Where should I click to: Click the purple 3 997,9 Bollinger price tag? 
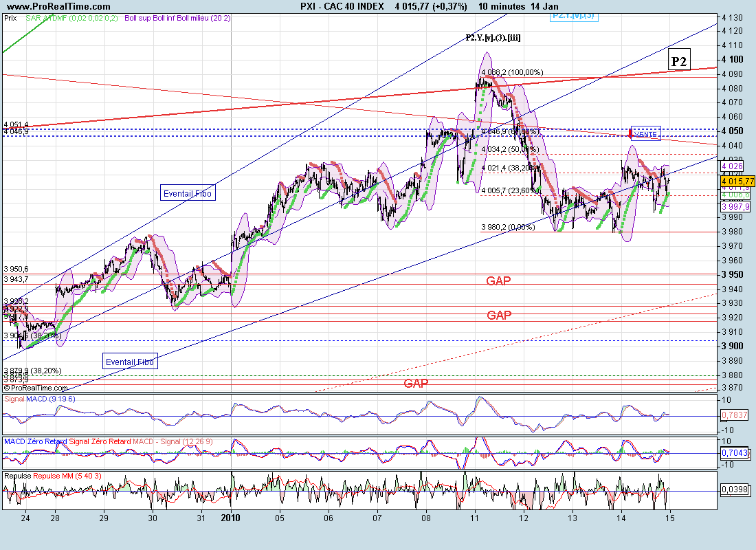click(736, 206)
